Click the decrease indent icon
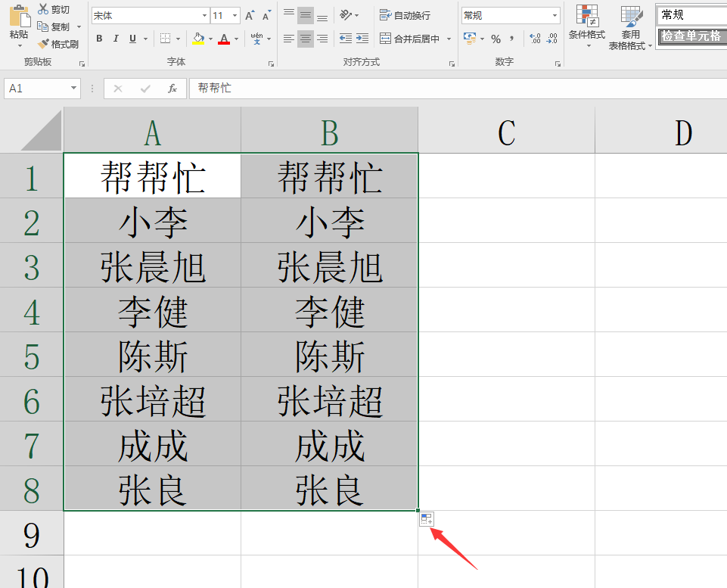This screenshot has height=588, width=727. 346,39
